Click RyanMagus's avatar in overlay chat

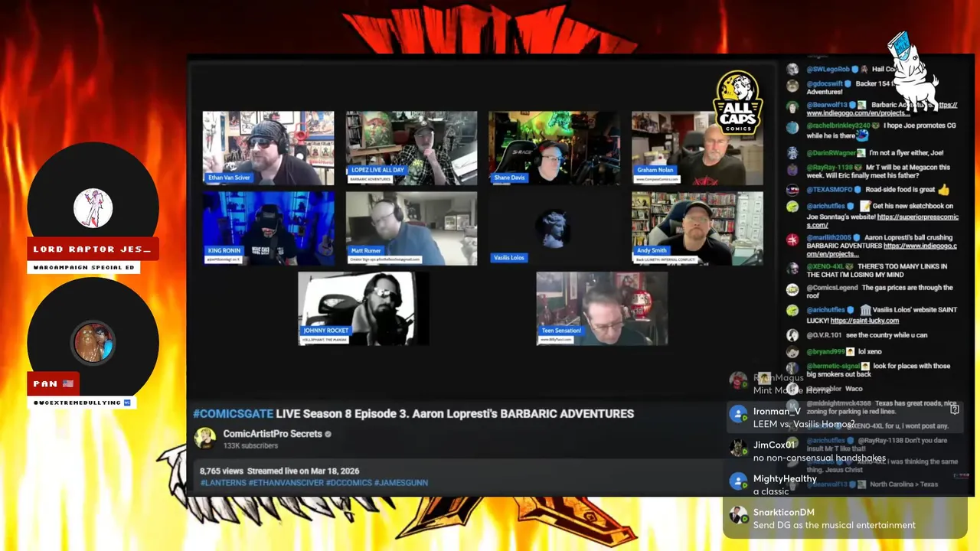pyautogui.click(x=738, y=380)
